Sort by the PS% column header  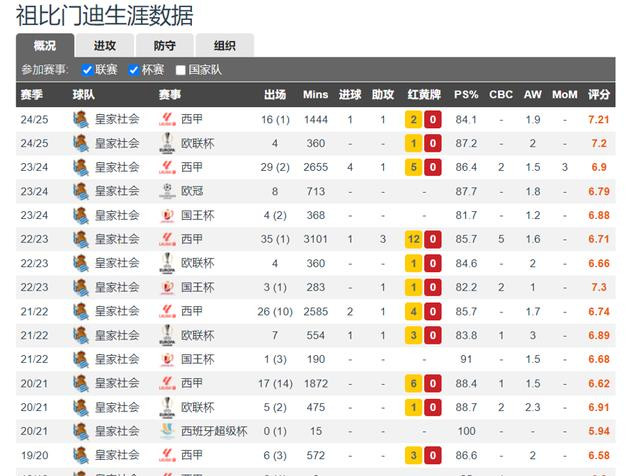coord(466,94)
